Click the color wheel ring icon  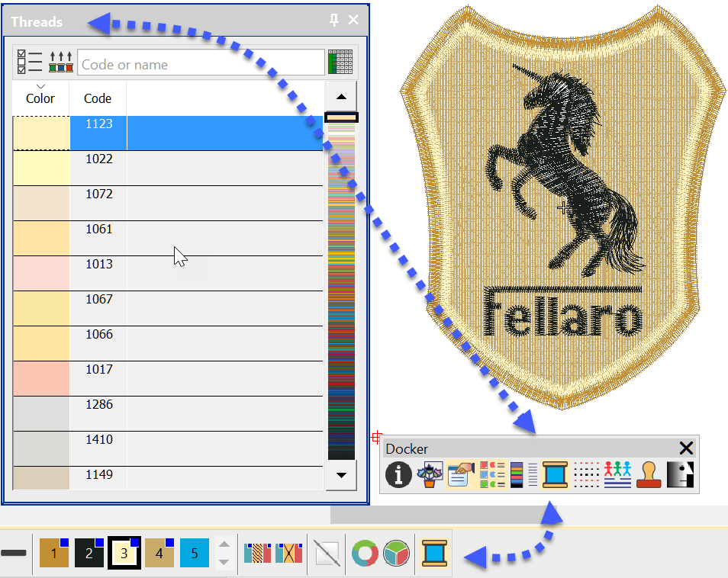(365, 553)
